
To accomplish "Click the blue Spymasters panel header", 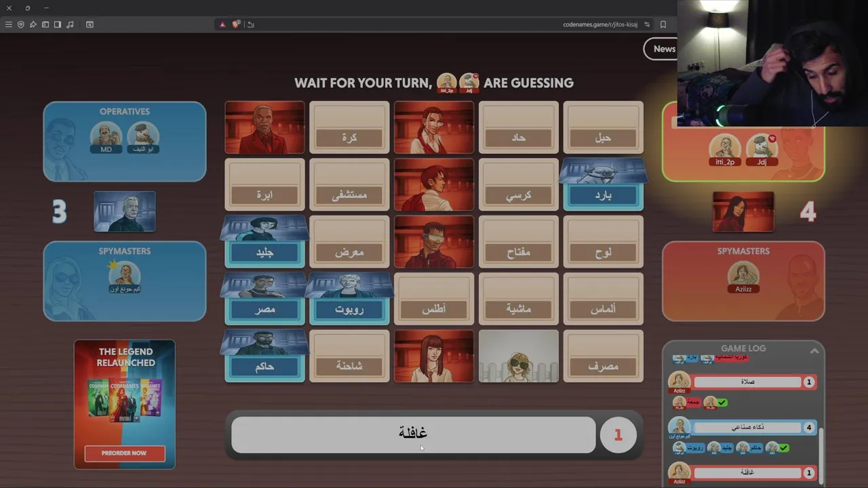I will coord(125,251).
